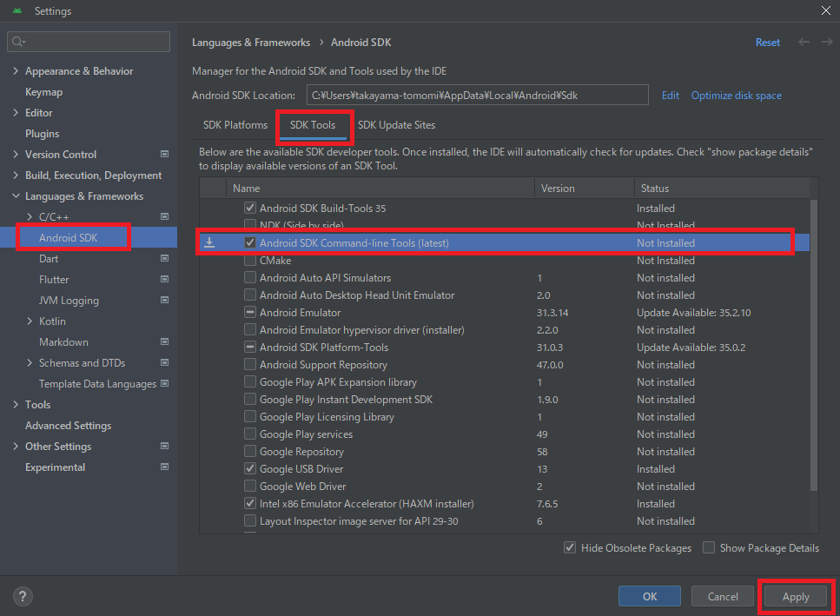Uncheck Android SDK Build-Tools 35

click(249, 208)
